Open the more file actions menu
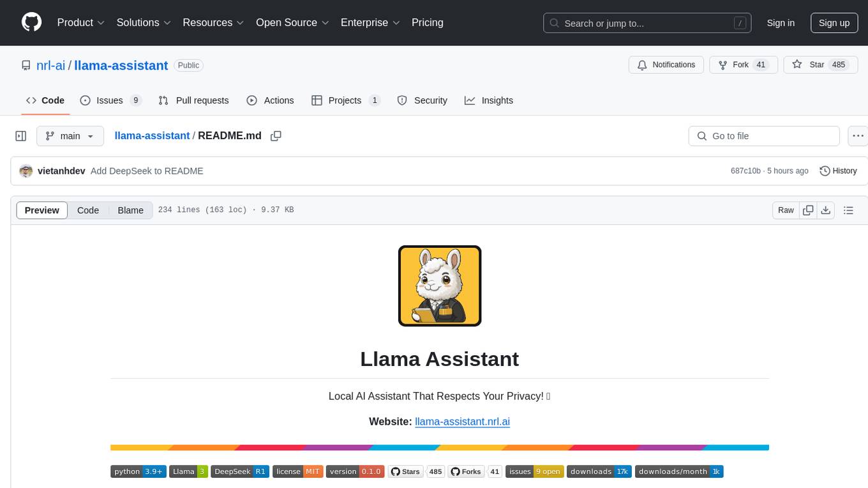The width and height of the screenshot is (868, 488). (858, 136)
